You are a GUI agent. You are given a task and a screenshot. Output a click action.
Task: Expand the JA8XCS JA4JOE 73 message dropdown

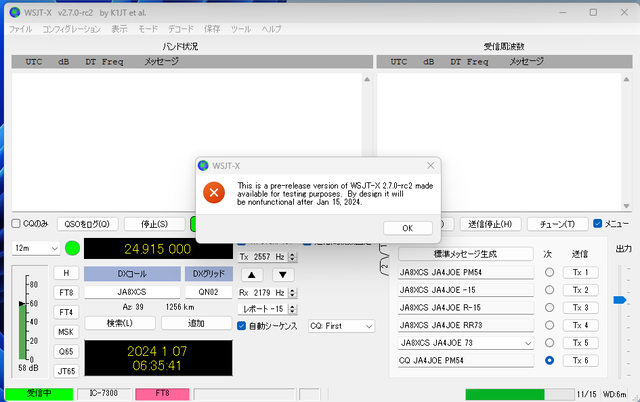click(x=528, y=343)
